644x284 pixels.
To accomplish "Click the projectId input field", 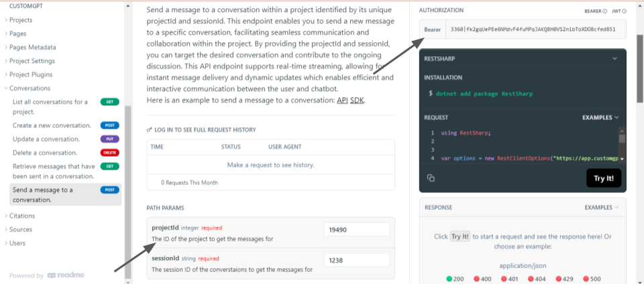I will [356, 230].
